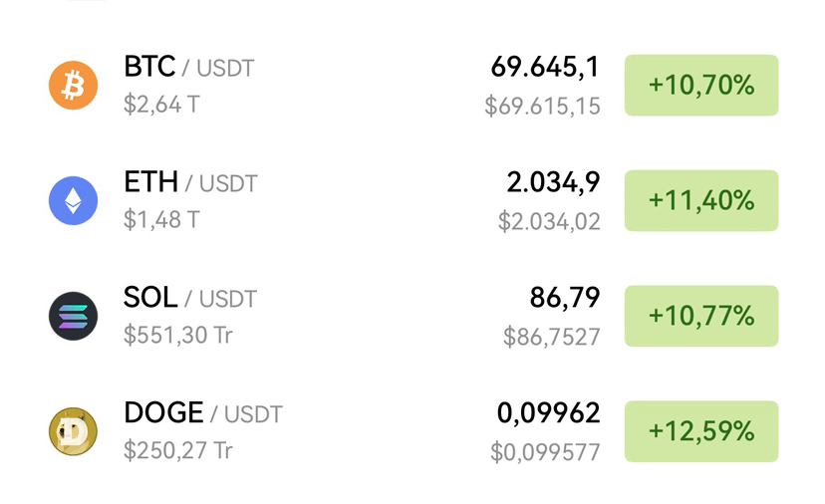Screen dimensions: 825x504
Task: Click SOL volume $551,30 Tr
Action: [x=177, y=335]
